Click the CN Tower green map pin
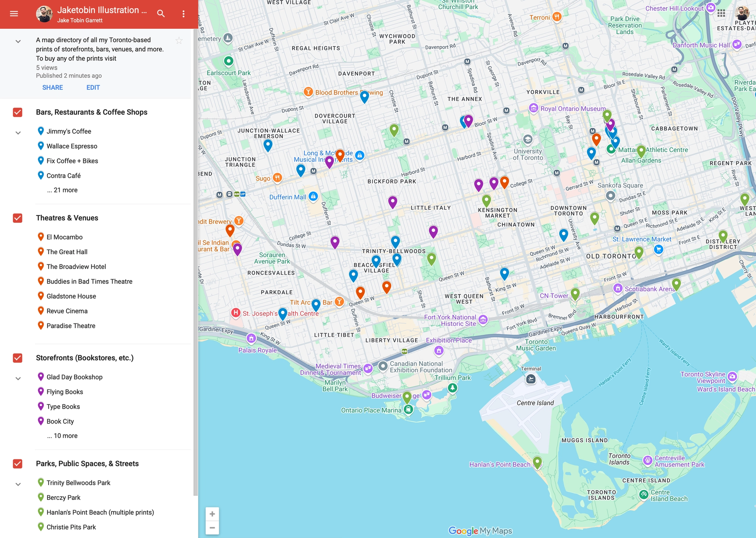Image resolution: width=756 pixels, height=538 pixels. click(x=575, y=293)
